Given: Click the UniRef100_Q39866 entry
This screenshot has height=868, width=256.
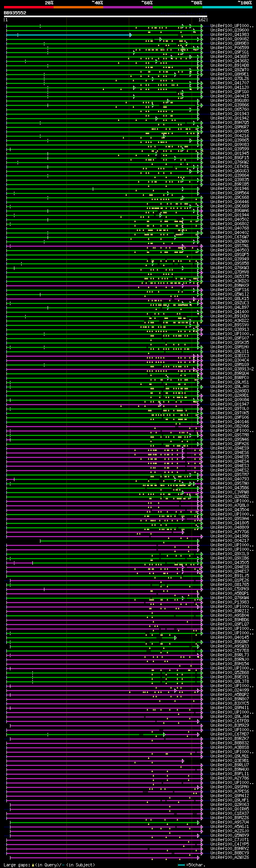Looking at the screenshot, I should coord(230,105).
